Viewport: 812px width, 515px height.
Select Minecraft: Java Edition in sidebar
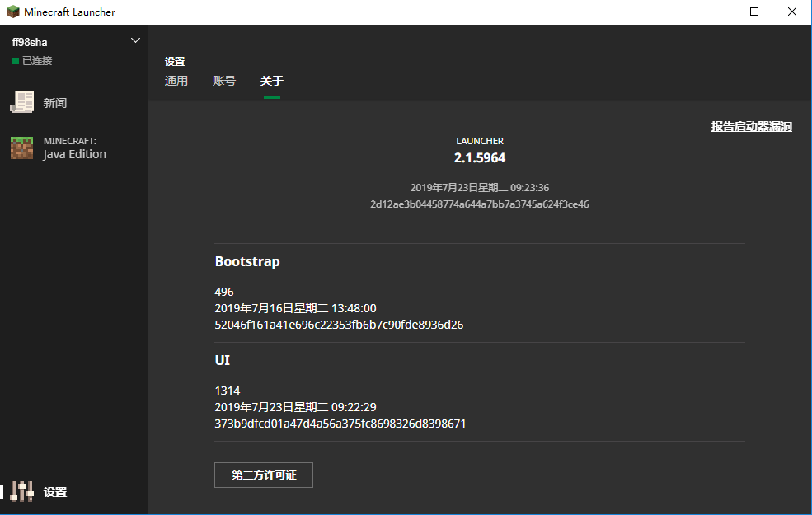click(74, 148)
